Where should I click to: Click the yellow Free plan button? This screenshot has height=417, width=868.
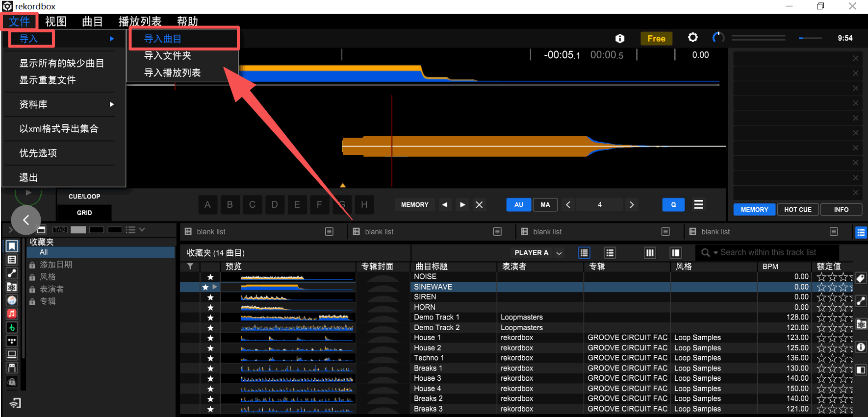[x=656, y=38]
